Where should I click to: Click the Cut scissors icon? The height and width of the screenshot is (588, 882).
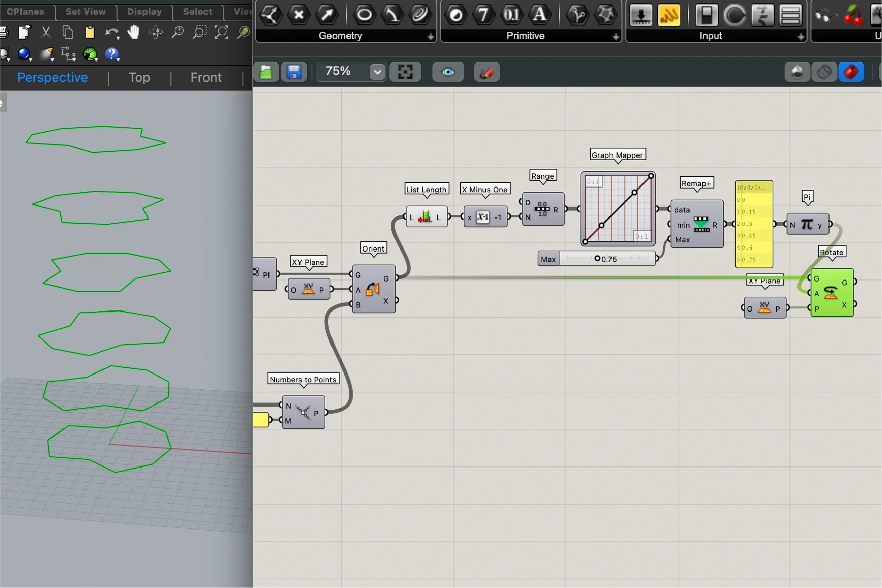point(46,33)
